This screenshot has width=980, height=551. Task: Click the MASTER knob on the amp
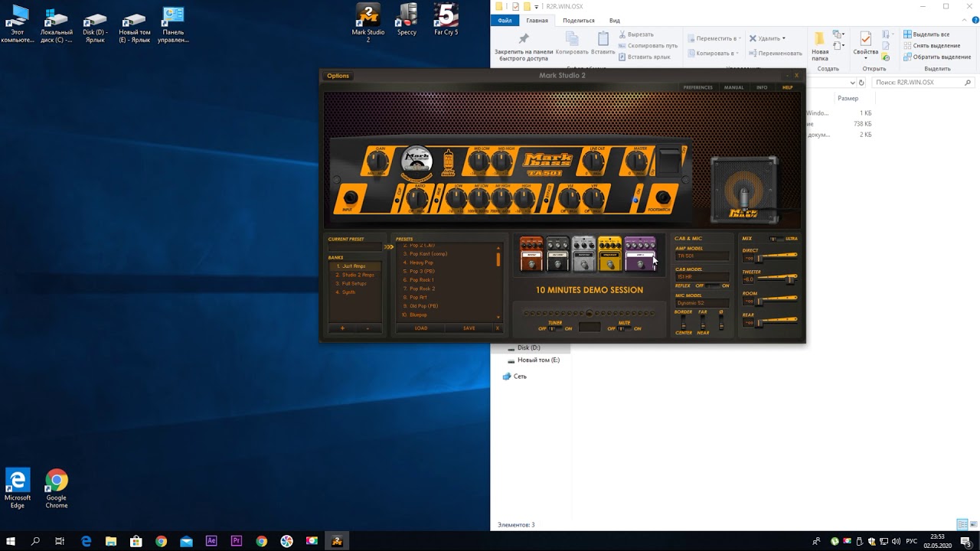(636, 161)
